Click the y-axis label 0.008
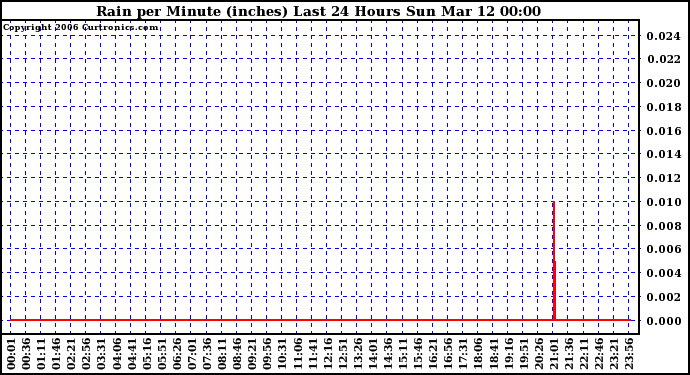This screenshot has width=690, height=375. click(x=664, y=226)
